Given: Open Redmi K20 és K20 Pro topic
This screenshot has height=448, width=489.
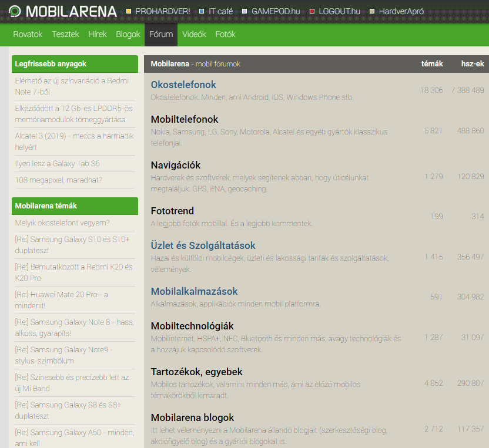Looking at the screenshot, I should point(73,272).
